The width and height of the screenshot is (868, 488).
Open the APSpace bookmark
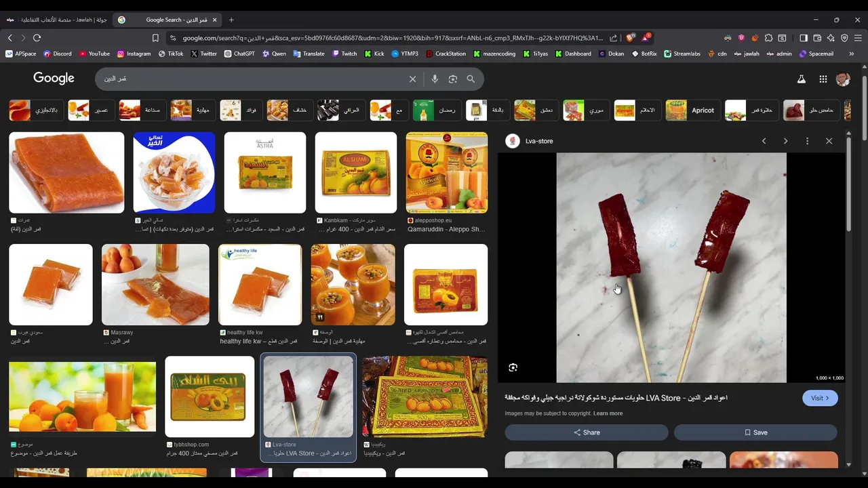click(x=20, y=54)
